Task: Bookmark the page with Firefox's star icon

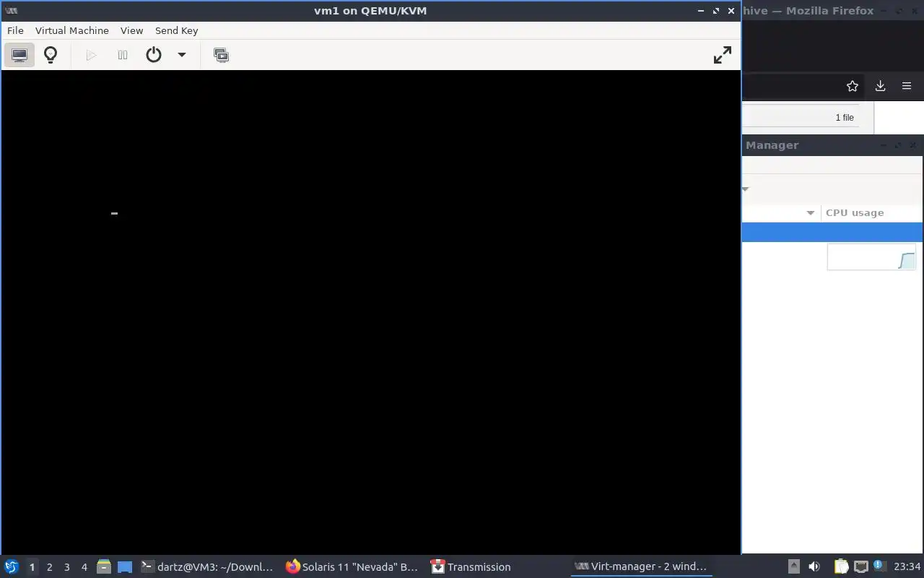Action: 853,86
